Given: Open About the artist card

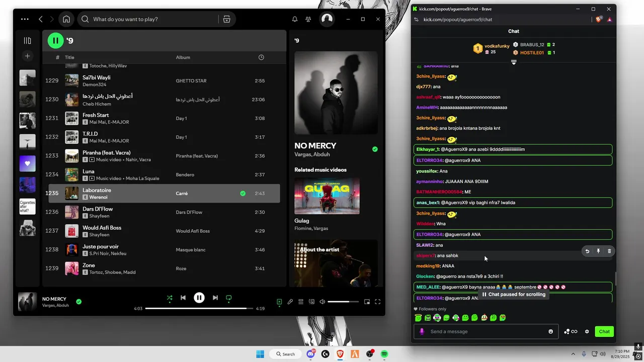Looking at the screenshot, I should 336,263.
